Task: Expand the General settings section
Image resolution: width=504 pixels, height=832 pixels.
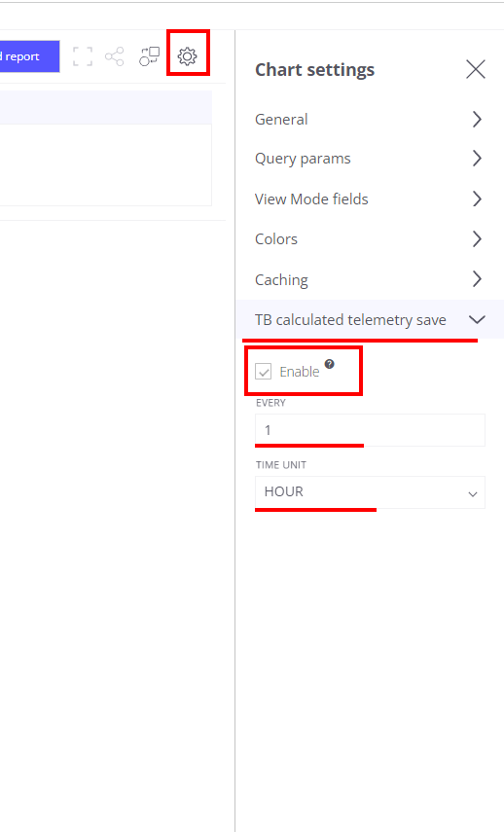Action: tap(370, 120)
